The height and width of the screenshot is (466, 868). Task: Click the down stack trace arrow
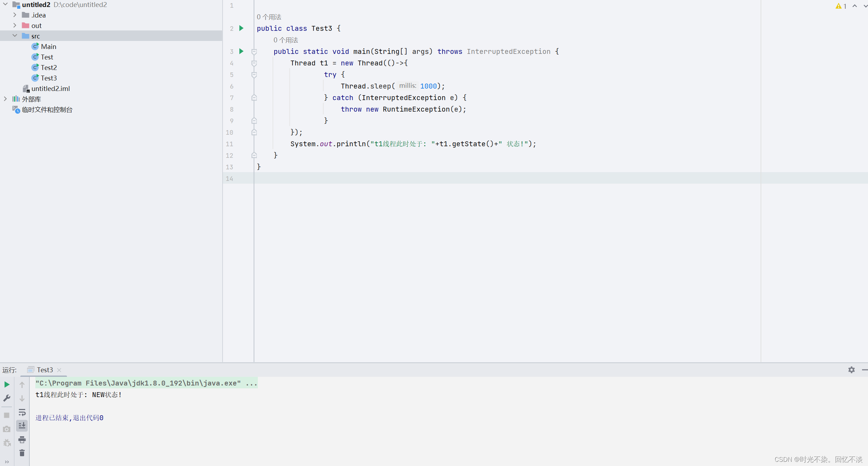tap(22, 398)
